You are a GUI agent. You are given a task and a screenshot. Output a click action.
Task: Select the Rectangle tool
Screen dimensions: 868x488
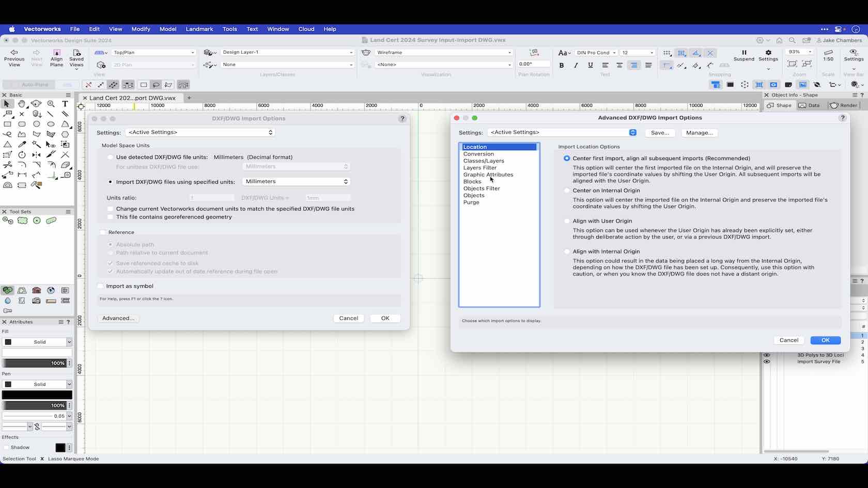7,124
